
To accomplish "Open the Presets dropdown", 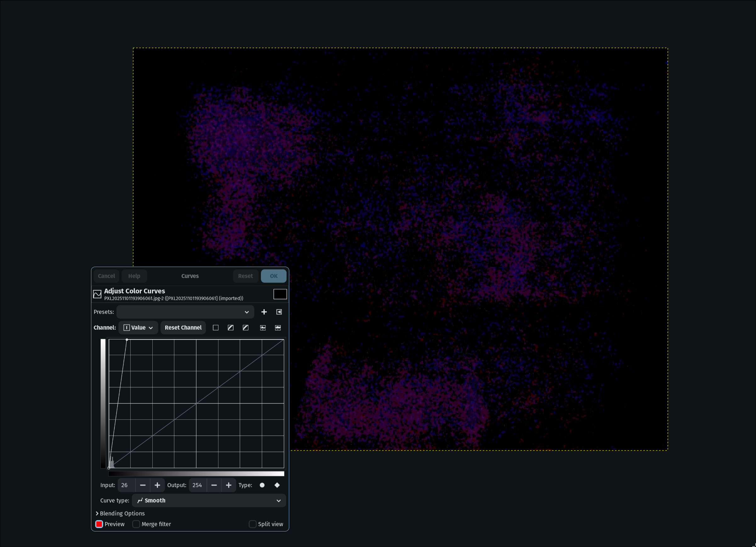I will tap(185, 312).
